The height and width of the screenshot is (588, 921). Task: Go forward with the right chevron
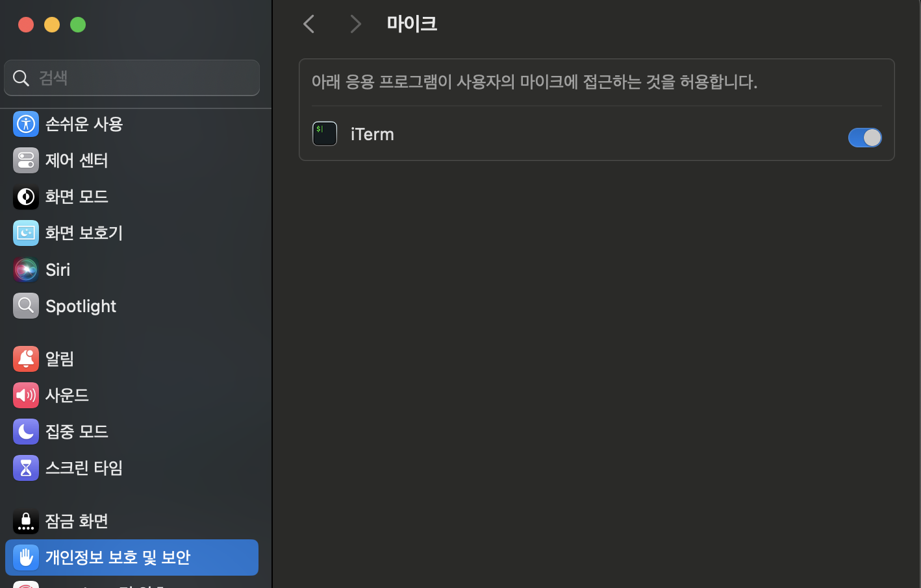pyautogui.click(x=355, y=24)
